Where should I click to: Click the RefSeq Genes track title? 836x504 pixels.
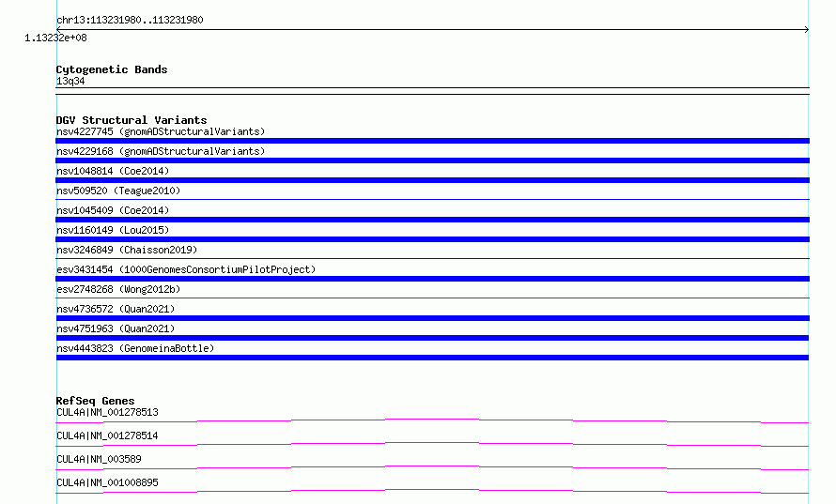(x=96, y=401)
